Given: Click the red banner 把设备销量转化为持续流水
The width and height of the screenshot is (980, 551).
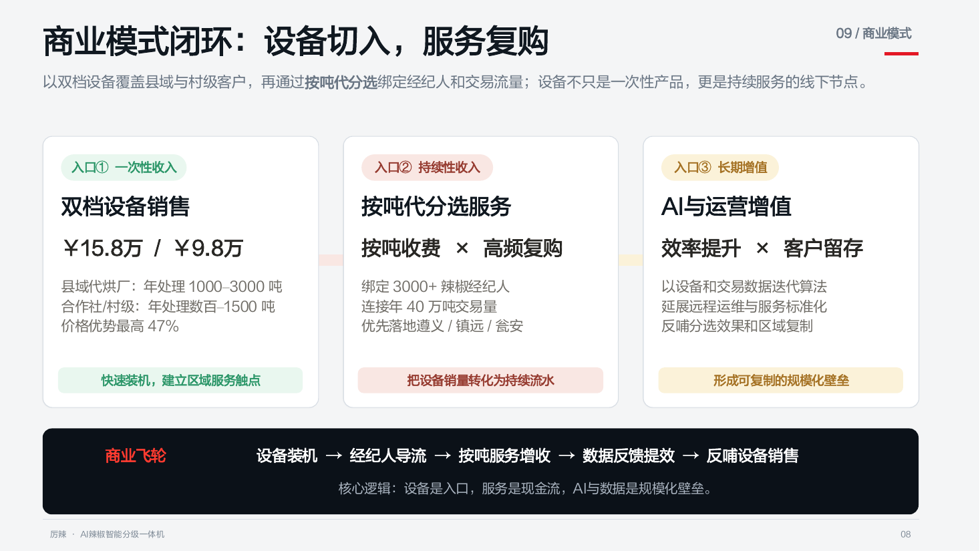Looking at the screenshot, I should tap(480, 380).
